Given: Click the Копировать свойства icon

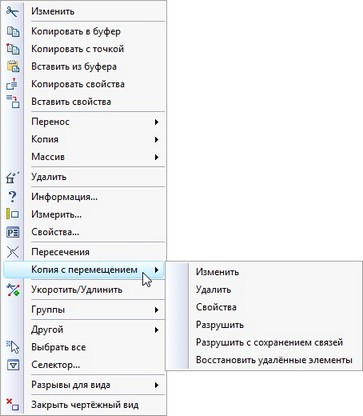Looking at the screenshot, I should 13,84.
